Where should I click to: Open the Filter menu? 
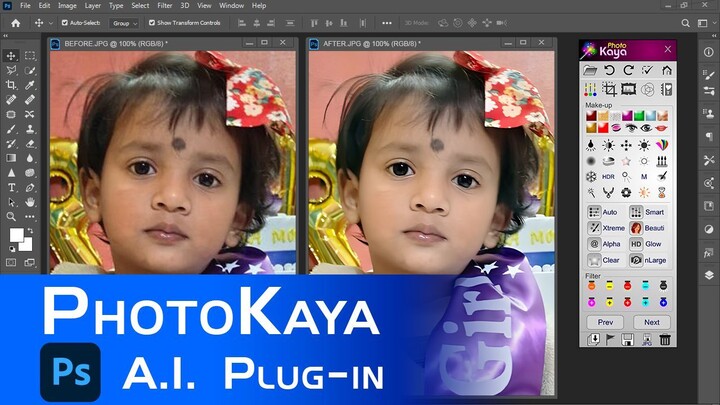click(164, 6)
